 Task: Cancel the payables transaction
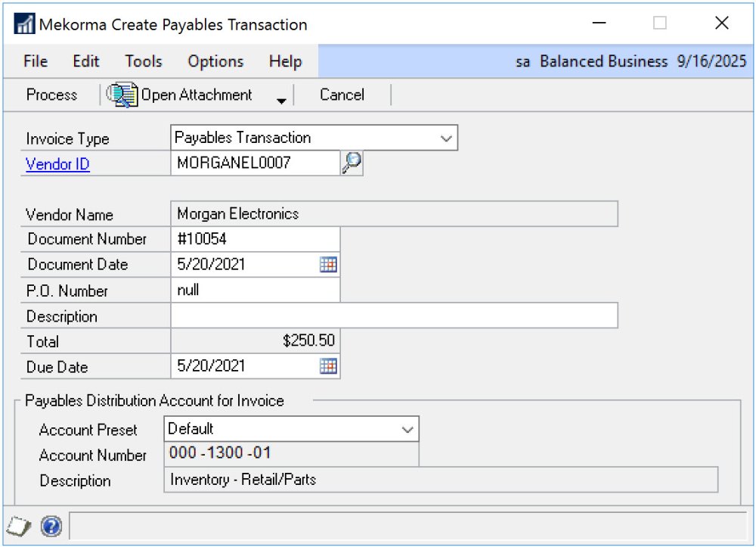pyautogui.click(x=341, y=94)
